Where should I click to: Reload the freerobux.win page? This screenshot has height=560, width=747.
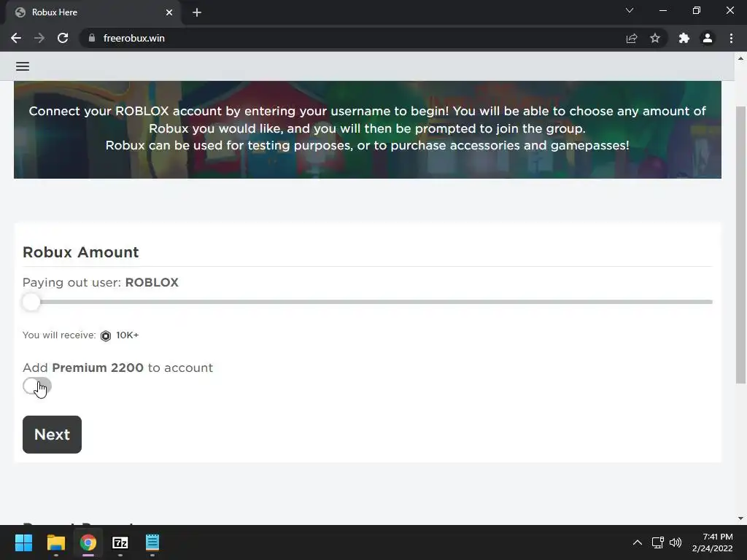tap(63, 38)
